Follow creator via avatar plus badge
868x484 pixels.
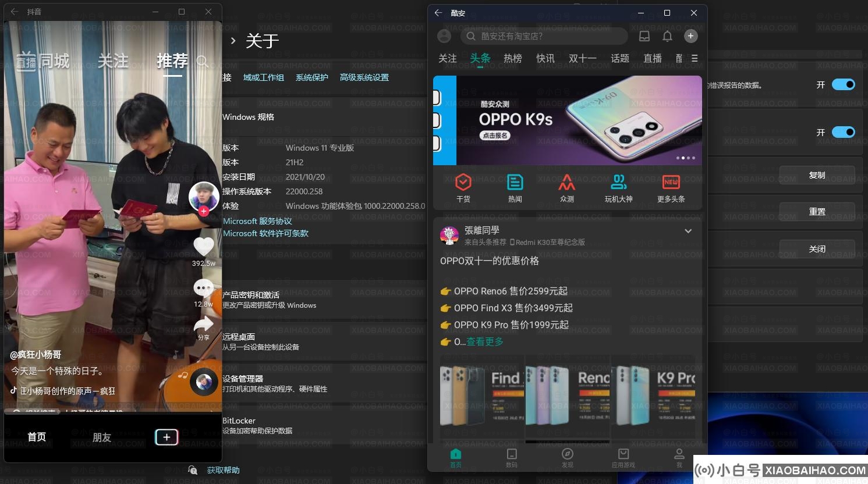[204, 211]
